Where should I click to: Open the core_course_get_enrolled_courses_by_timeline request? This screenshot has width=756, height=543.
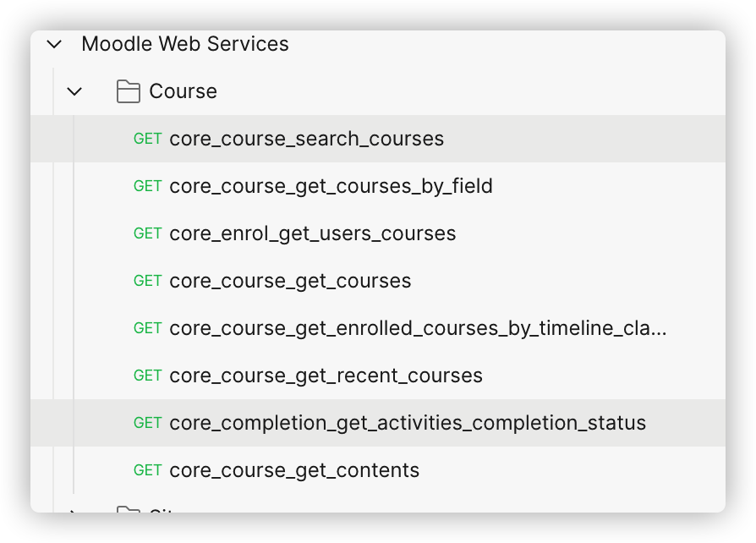[x=377, y=327]
